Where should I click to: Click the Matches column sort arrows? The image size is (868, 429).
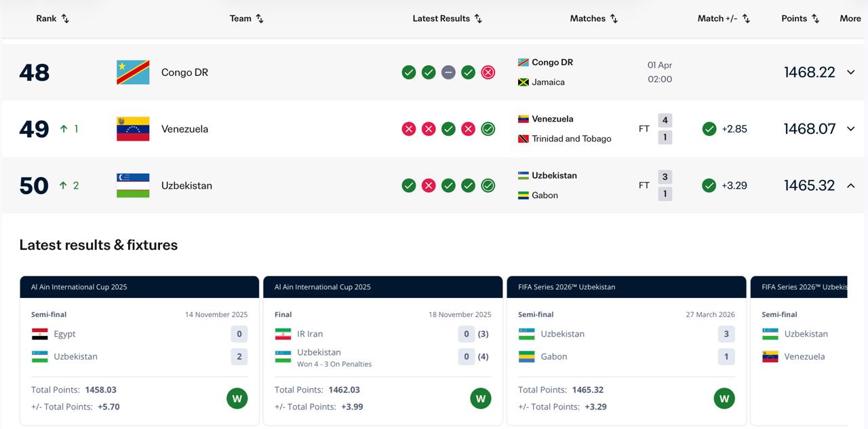click(x=614, y=19)
